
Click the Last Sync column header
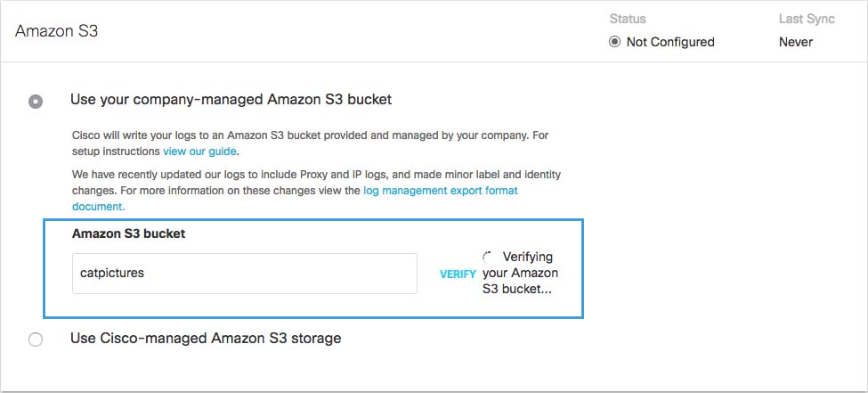(x=807, y=19)
